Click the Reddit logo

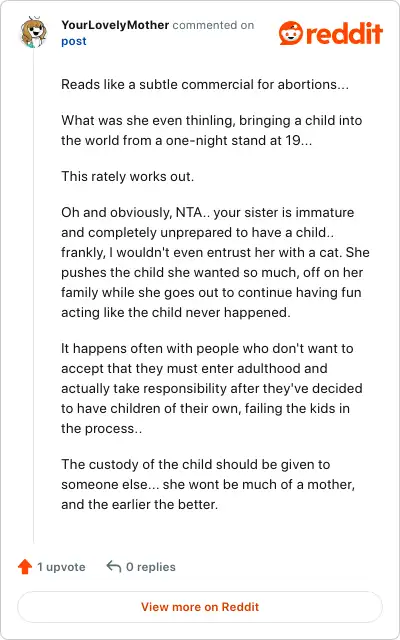(331, 33)
